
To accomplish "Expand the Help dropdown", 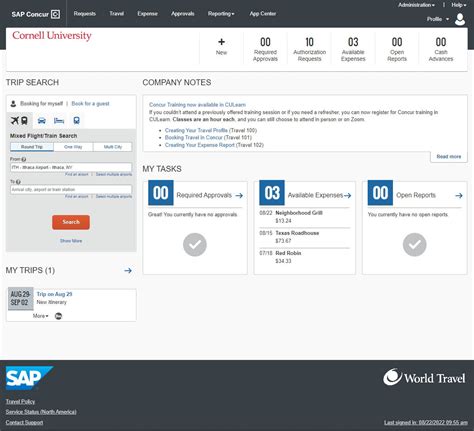I will click(459, 5).
